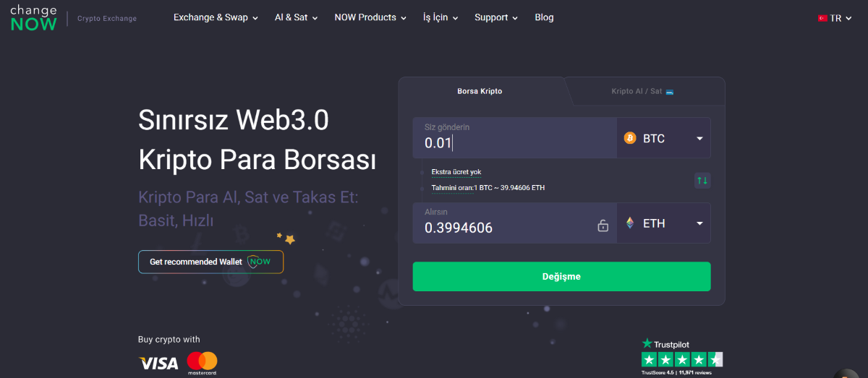
Task: Click the Ekstra ücret yok text
Action: coord(456,172)
